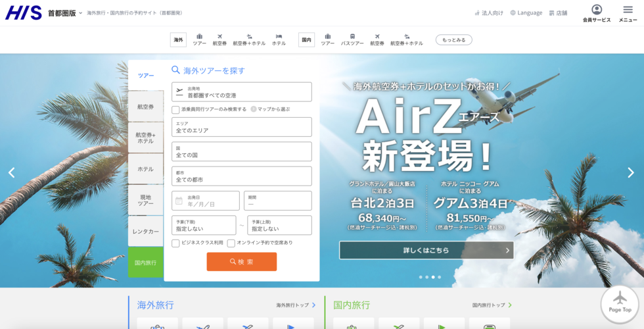The height and width of the screenshot is (329, 644).
Task: Open the 出発日 date field
Action: point(205,201)
